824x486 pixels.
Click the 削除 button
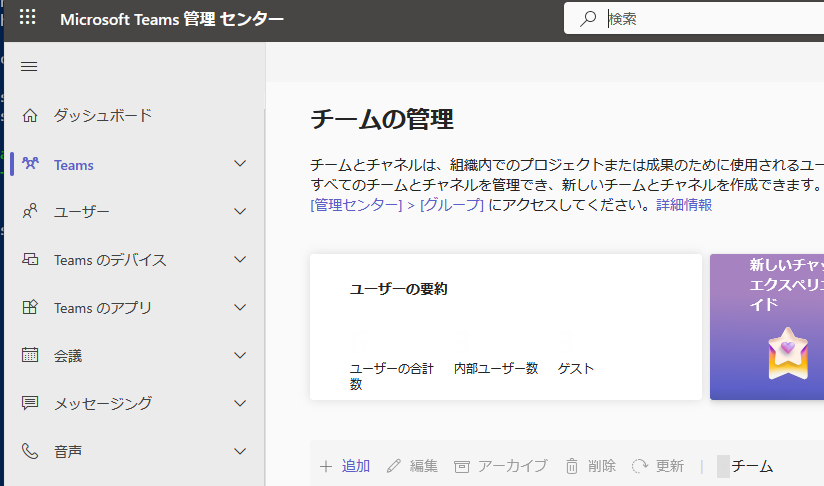[591, 466]
